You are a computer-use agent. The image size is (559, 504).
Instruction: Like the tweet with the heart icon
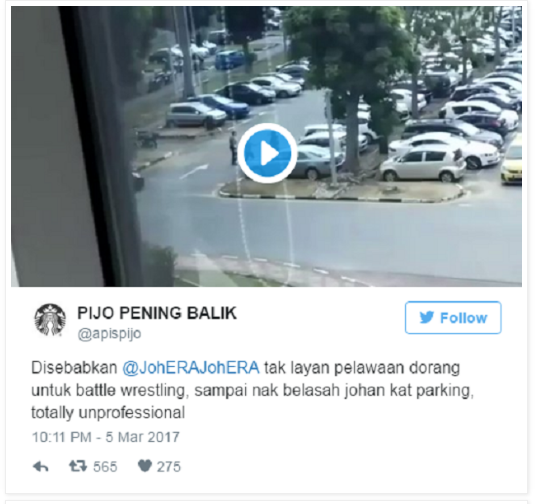tap(145, 466)
